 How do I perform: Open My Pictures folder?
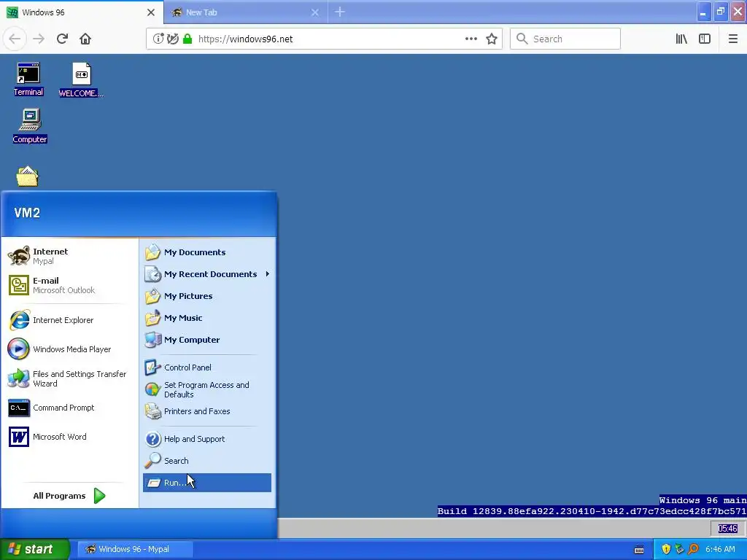207,296
